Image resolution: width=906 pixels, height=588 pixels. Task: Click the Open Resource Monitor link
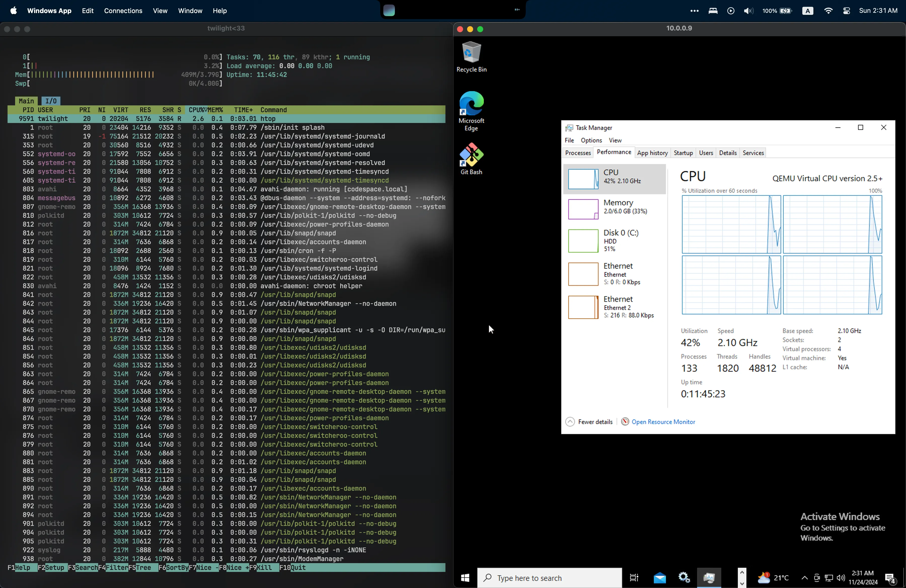663,422
